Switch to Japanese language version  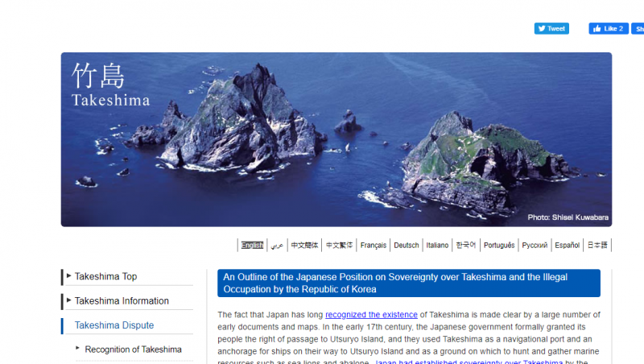coord(597,246)
